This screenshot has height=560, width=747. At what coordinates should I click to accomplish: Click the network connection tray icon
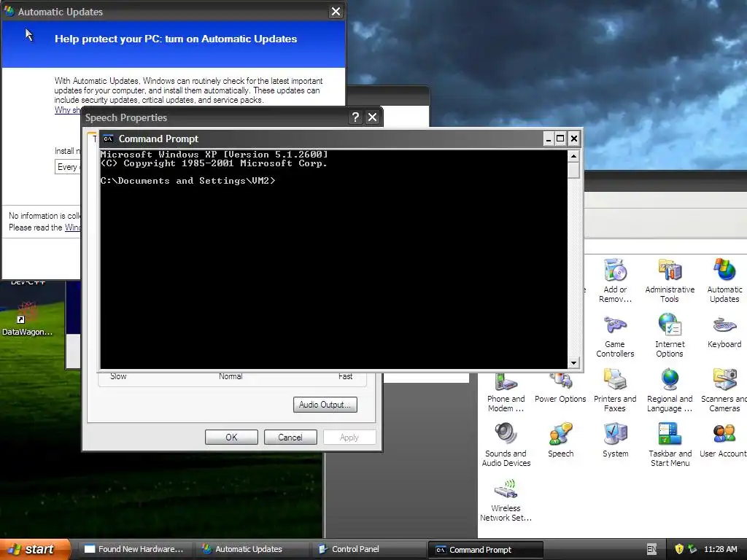pyautogui.click(x=692, y=549)
